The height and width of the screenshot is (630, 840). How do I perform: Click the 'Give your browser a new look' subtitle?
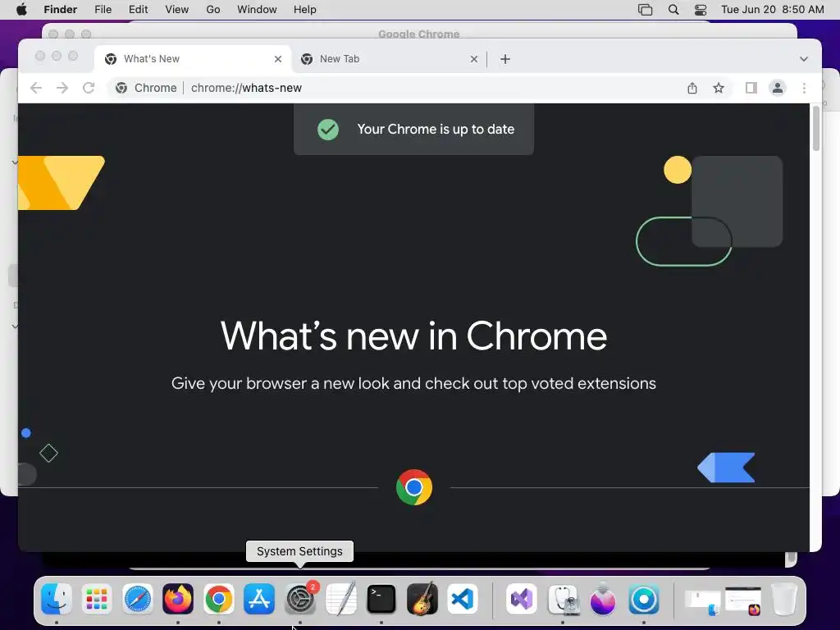[x=413, y=384]
